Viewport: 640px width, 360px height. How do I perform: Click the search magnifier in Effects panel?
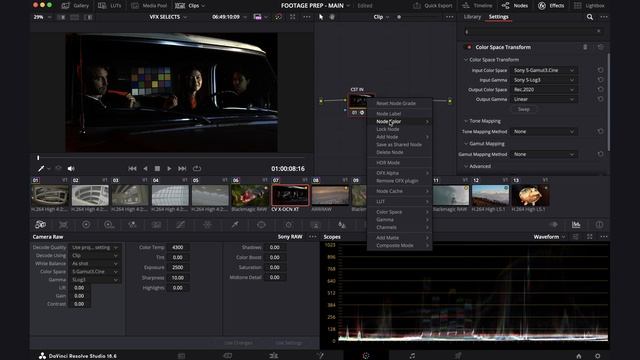(x=590, y=17)
